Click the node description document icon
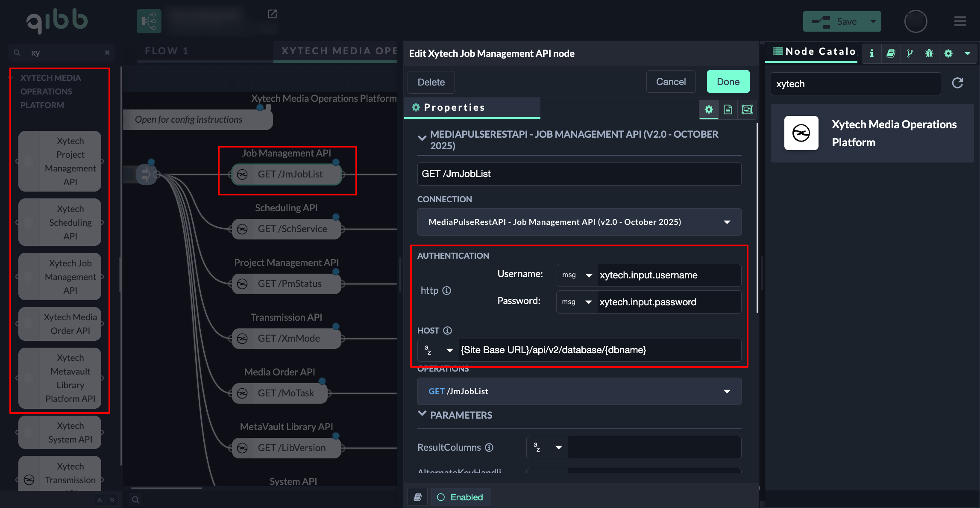The height and width of the screenshot is (508, 980). coord(728,109)
